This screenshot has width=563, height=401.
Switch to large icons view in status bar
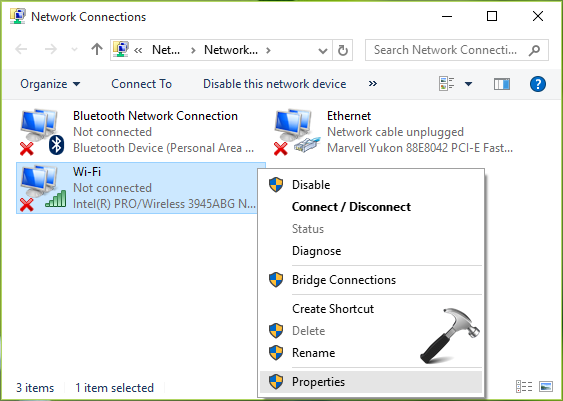click(545, 387)
